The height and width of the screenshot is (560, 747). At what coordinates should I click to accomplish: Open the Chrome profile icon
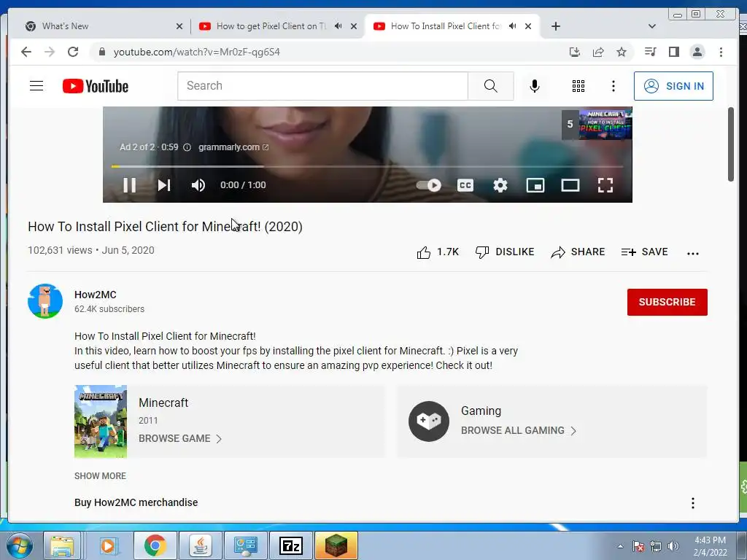click(697, 52)
